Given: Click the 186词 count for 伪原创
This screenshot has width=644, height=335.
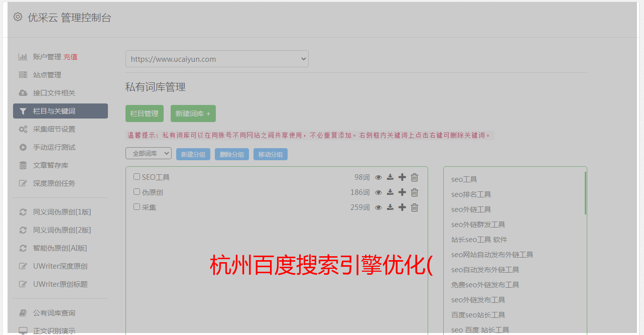Looking at the screenshot, I should click(360, 192).
